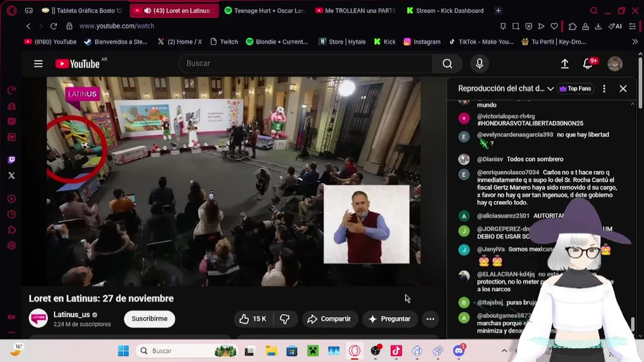The width and height of the screenshot is (644, 362).
Task: Click the sign-language interpreter inset in video
Action: tap(366, 224)
